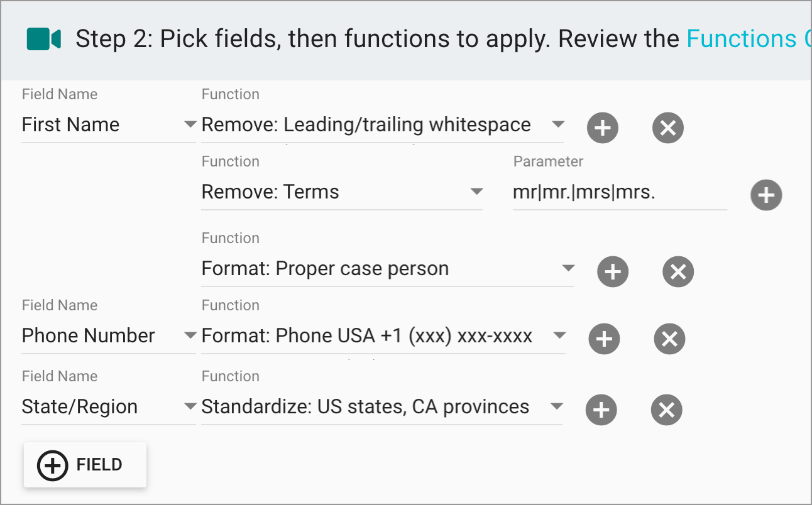Click the video camera icon in the header

click(x=44, y=38)
